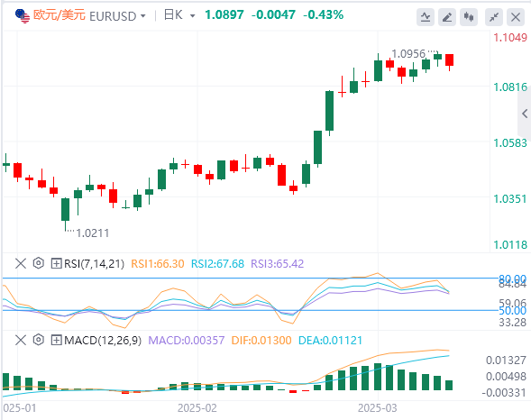This screenshot has height=420, width=531.
Task: Open RSI indicator settings hexagon icon
Action: click(x=39, y=263)
